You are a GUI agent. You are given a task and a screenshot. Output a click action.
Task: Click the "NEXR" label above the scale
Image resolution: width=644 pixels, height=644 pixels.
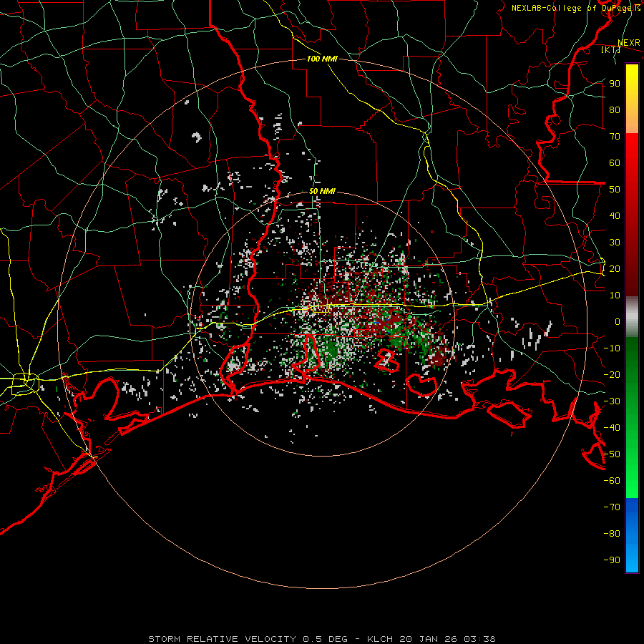coord(629,43)
